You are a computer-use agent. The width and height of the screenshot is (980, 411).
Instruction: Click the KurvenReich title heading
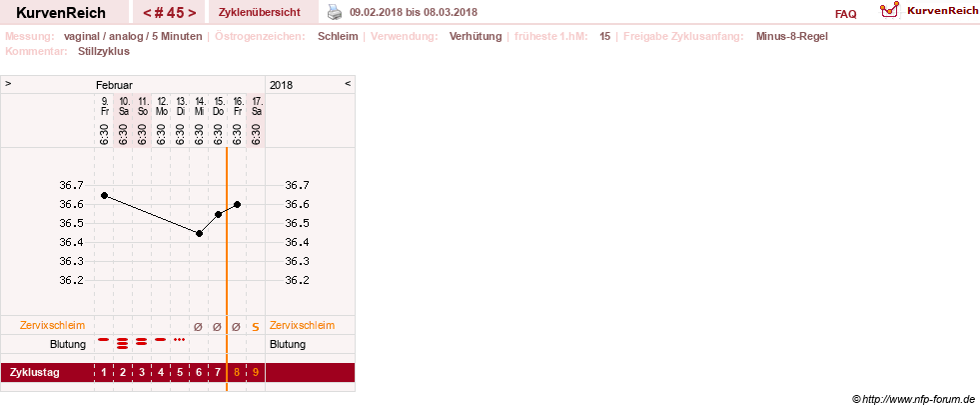[61, 13]
